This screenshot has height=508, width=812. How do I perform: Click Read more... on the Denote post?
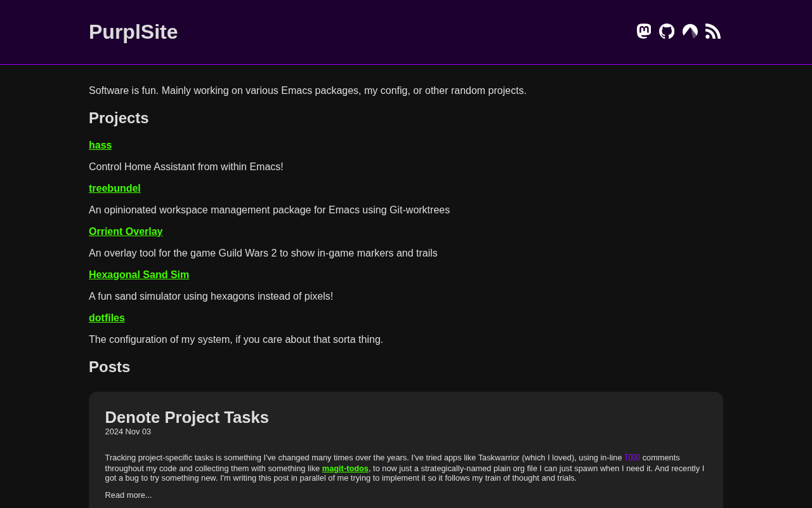(x=128, y=495)
